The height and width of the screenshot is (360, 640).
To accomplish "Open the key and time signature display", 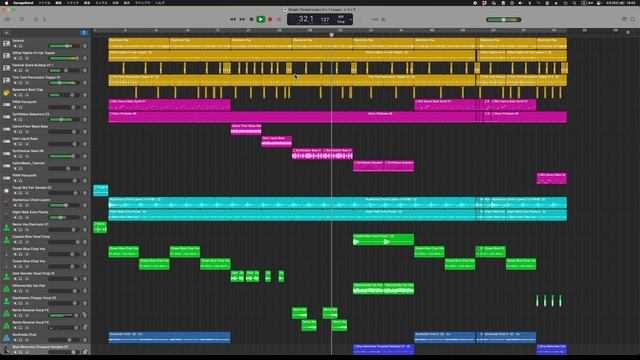I will [x=341, y=19].
